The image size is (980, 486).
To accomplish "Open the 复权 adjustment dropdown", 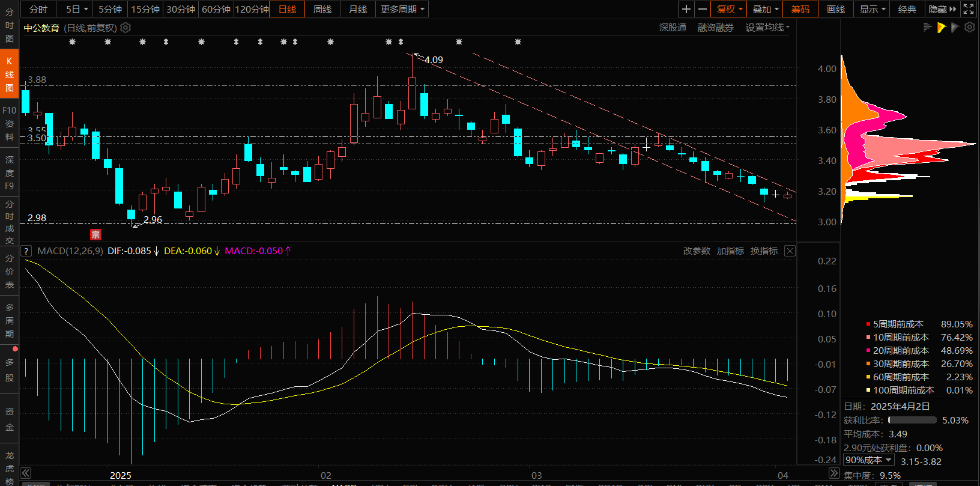I will pyautogui.click(x=730, y=9).
